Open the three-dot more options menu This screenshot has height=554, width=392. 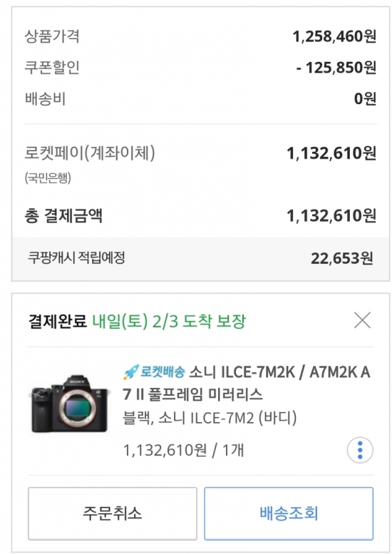tap(360, 450)
